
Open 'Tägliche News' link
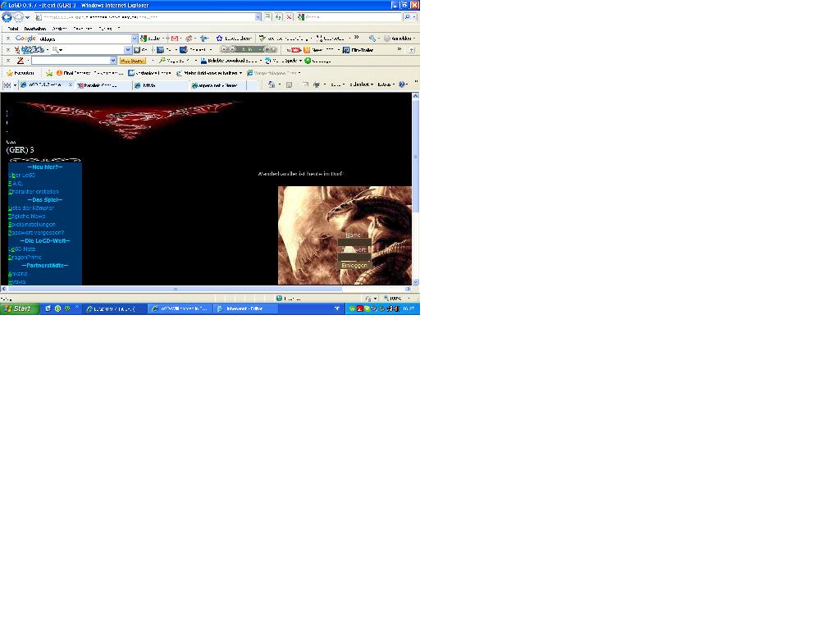tap(27, 216)
